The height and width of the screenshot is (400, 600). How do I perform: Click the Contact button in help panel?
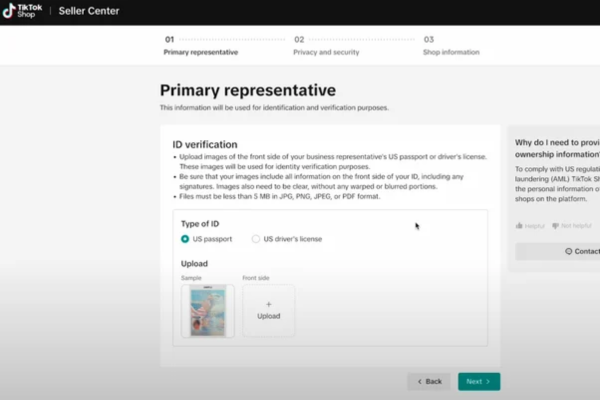558,251
